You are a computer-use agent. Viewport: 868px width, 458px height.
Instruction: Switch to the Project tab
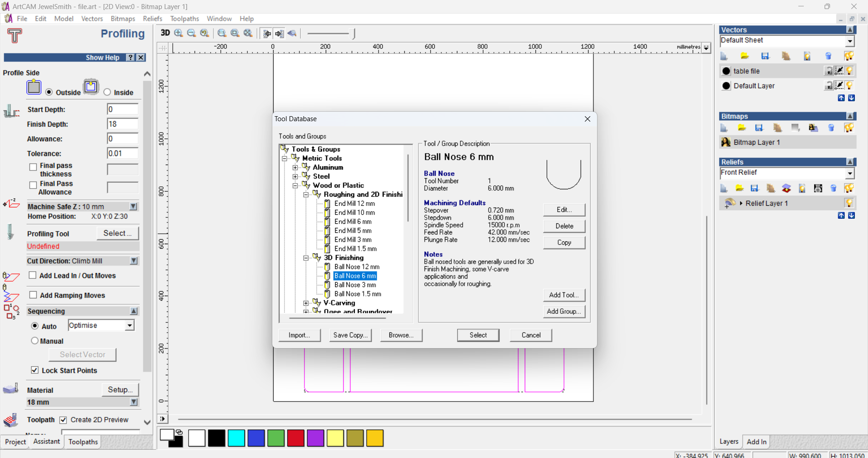click(15, 442)
